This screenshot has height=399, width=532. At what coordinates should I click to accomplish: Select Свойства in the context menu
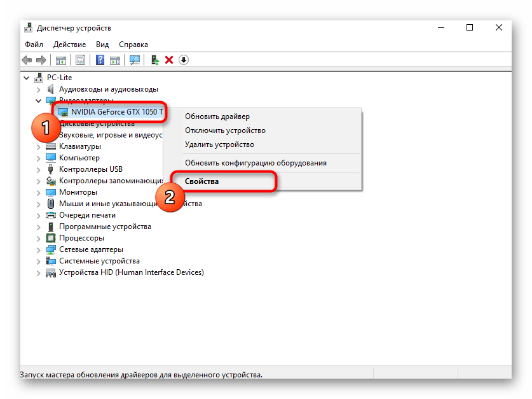(201, 181)
